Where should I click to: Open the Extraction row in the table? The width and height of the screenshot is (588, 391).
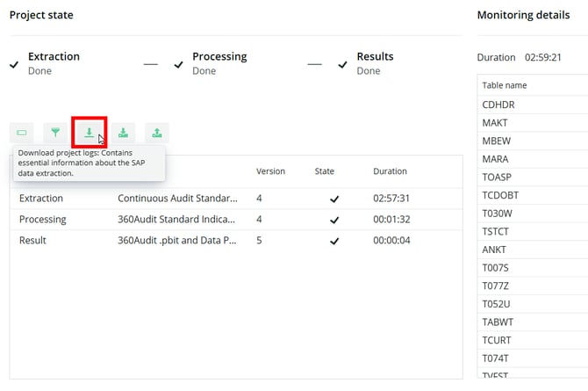click(x=41, y=199)
